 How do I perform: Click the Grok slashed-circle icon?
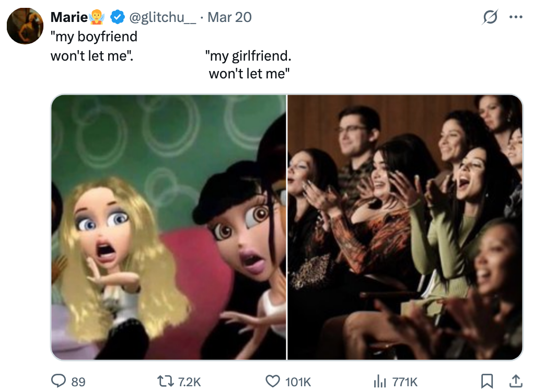(x=491, y=17)
